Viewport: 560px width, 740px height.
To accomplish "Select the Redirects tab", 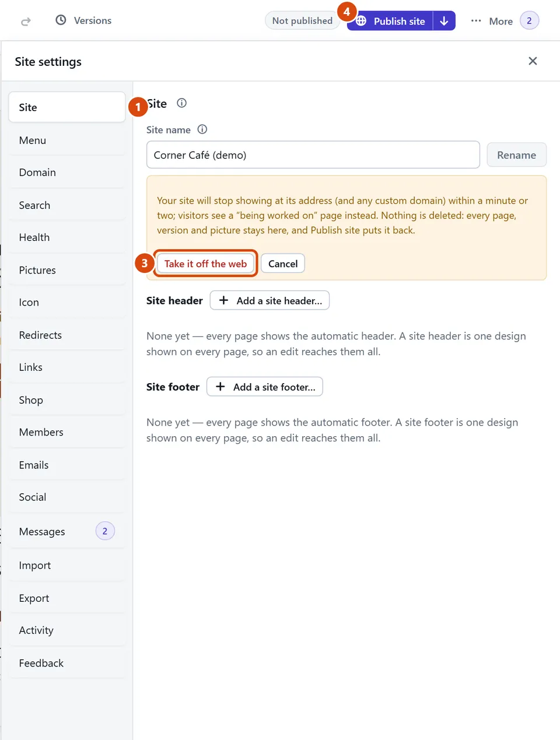I will coord(67,335).
